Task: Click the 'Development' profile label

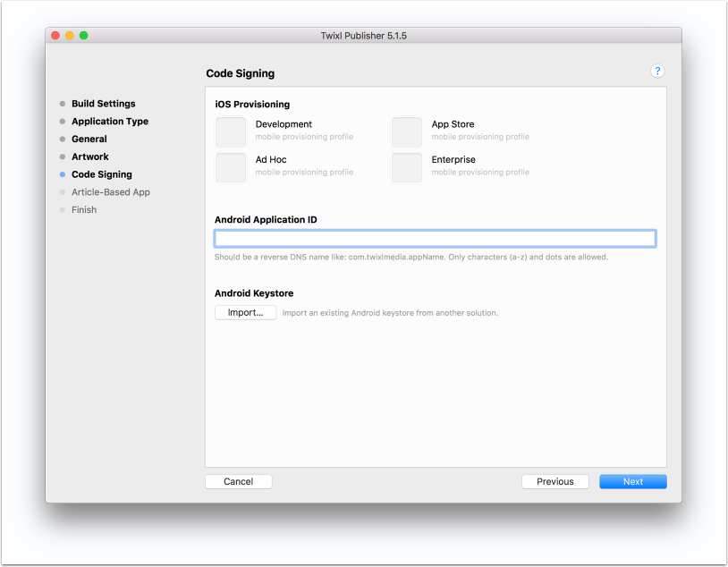Action: point(284,124)
